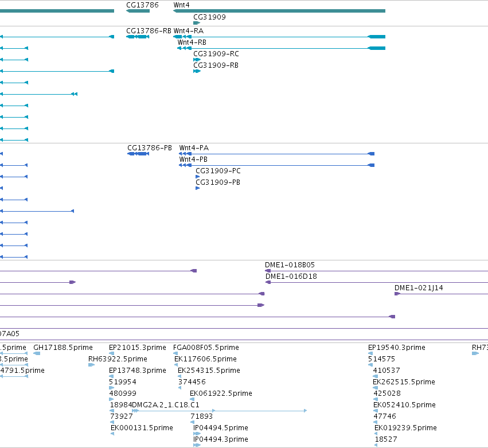Click the long Wnt4 gene bar glyph

coord(279,11)
